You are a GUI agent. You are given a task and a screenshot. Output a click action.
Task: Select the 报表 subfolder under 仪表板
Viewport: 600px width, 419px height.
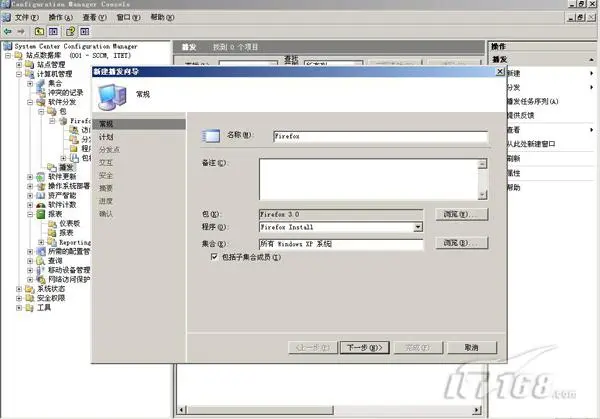(x=61, y=233)
